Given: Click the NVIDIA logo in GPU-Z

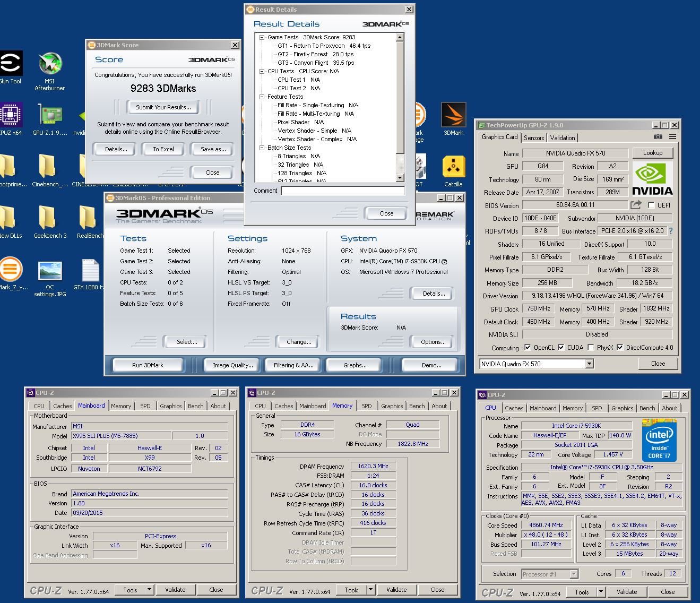Looking at the screenshot, I should 652,179.
